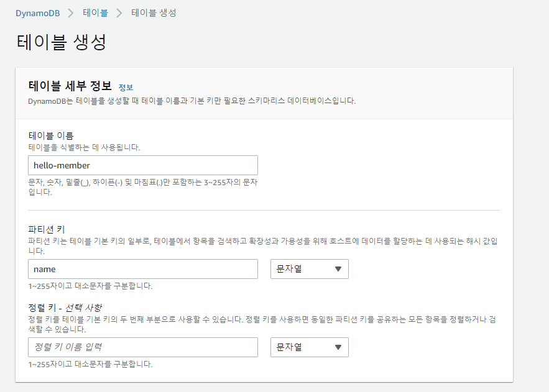The height and width of the screenshot is (392, 549).
Task: Open the sort key type dropdown
Action: click(x=310, y=347)
